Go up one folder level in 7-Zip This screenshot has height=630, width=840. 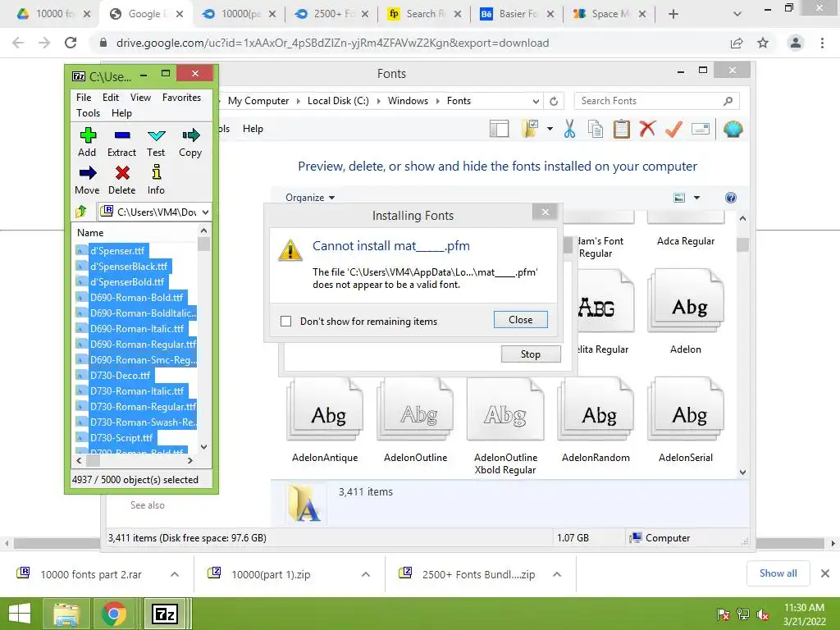(81, 212)
